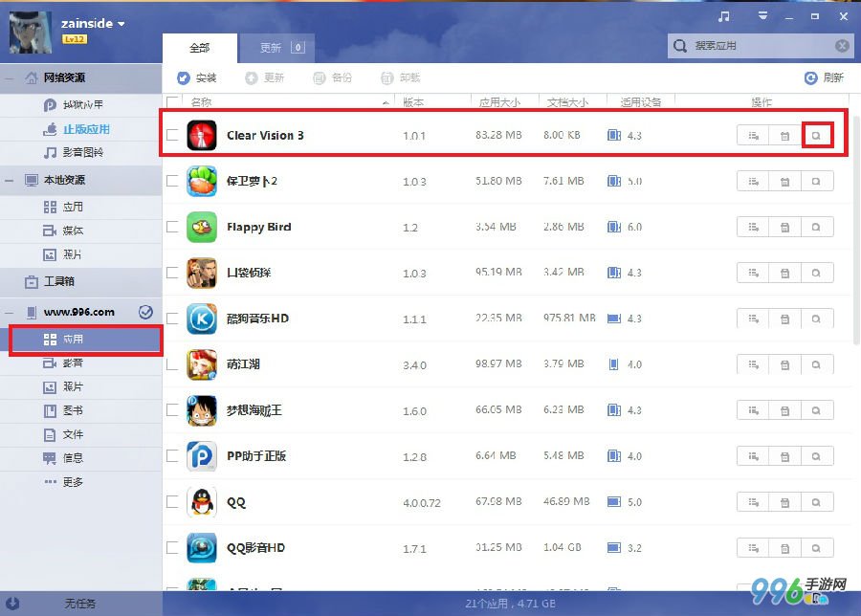Viewport: 861px width, 616px height.
Task: Click the list icon in 酷狗音乐HD row
Action: coord(754,319)
